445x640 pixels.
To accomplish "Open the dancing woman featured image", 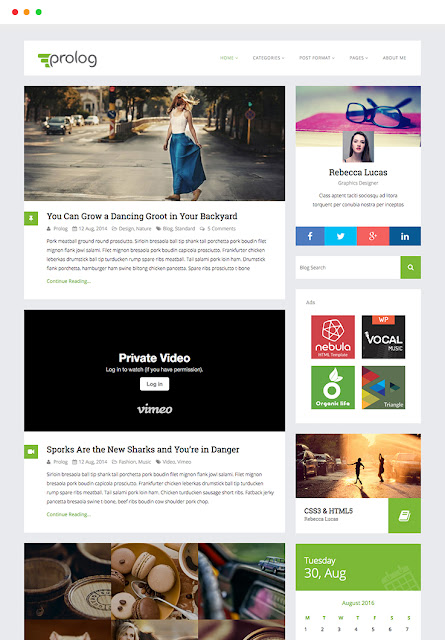I will tap(154, 143).
